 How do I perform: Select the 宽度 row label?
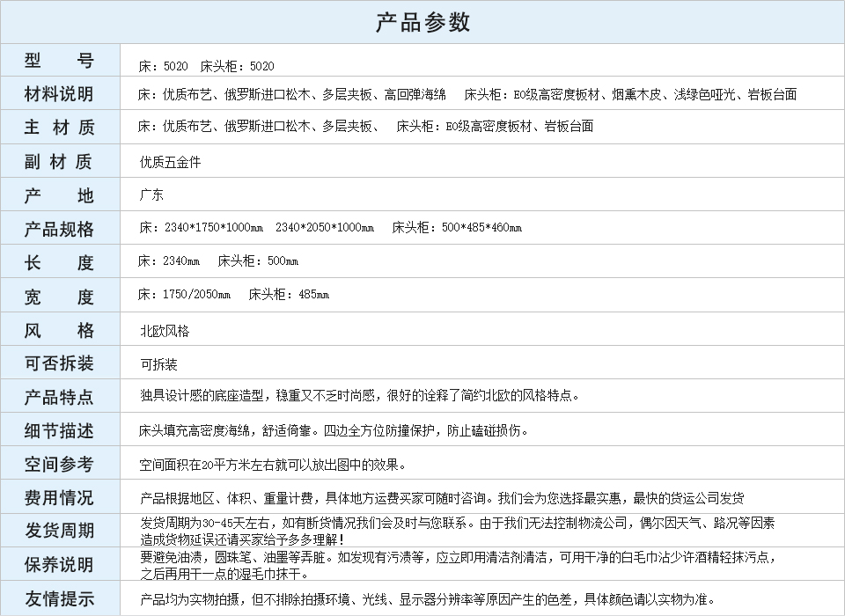pyautogui.click(x=59, y=297)
